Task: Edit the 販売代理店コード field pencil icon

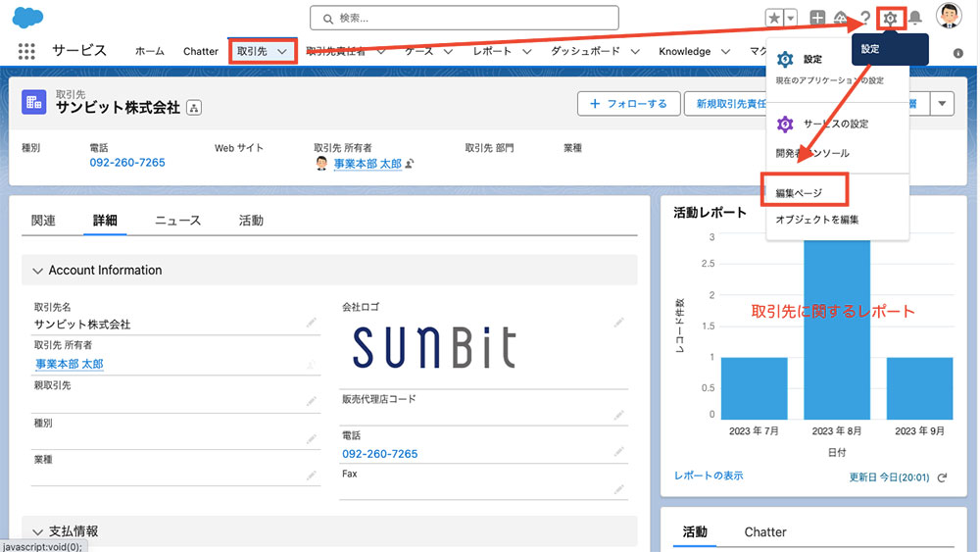Action: (x=618, y=415)
